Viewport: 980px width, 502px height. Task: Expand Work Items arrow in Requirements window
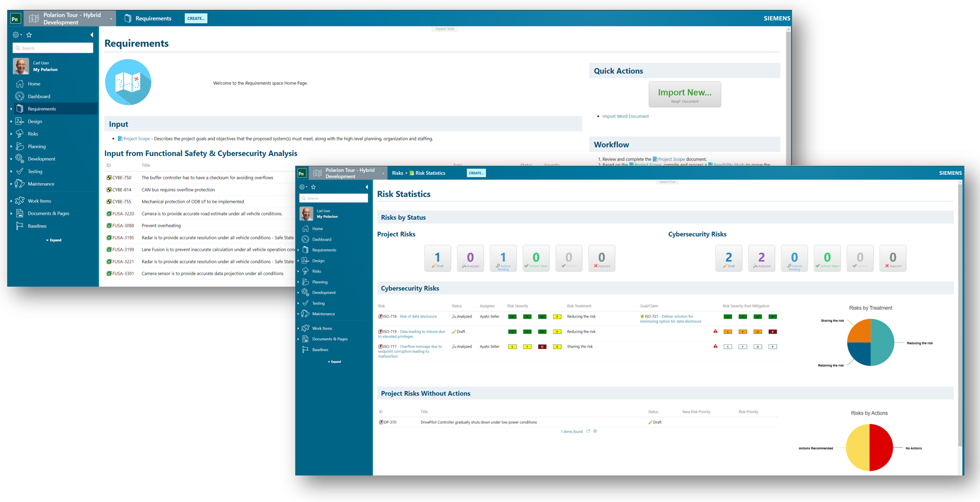pos(11,201)
